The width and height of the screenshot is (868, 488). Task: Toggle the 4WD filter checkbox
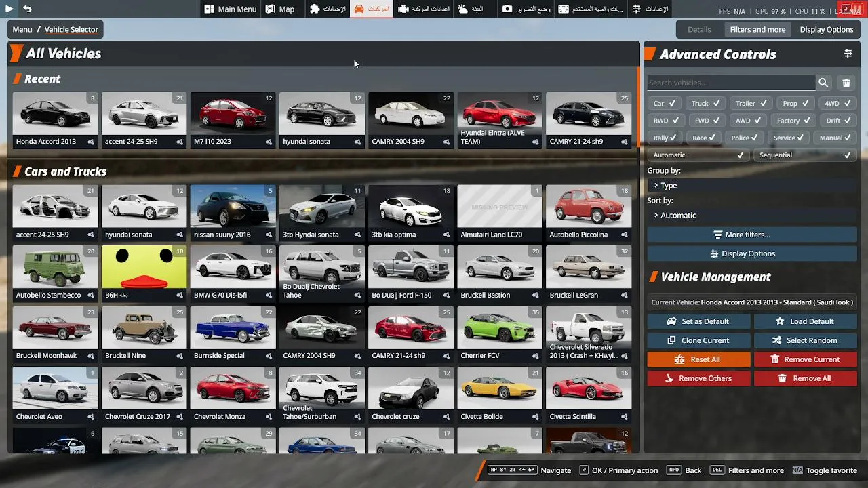click(x=837, y=103)
